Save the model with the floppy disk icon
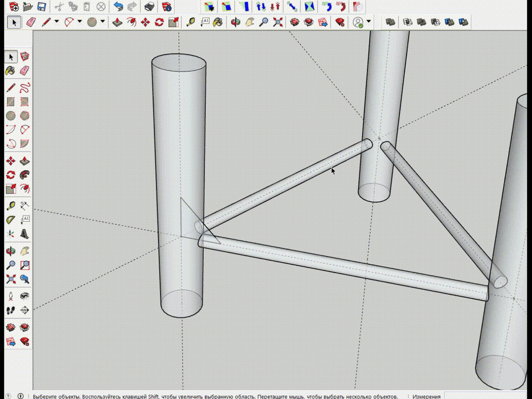 (42, 7)
